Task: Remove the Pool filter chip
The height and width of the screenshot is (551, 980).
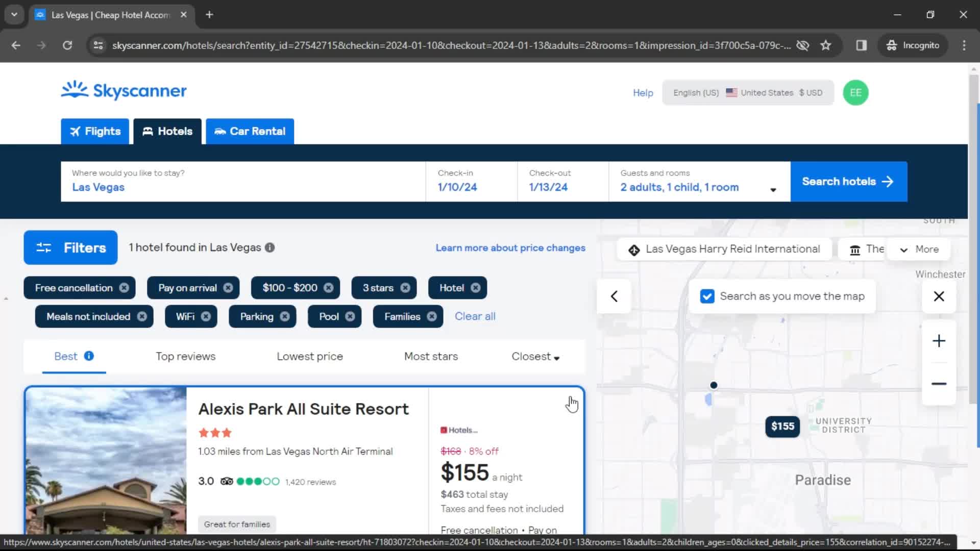Action: tap(350, 316)
